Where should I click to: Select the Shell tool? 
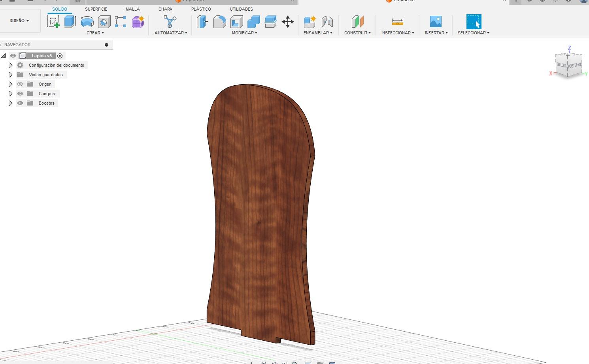pyautogui.click(x=236, y=21)
